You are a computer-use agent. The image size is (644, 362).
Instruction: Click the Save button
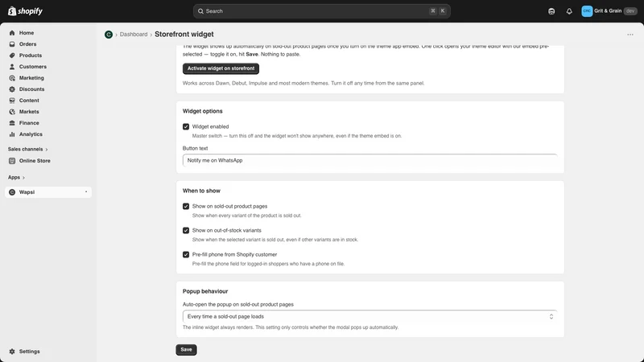coord(186,350)
